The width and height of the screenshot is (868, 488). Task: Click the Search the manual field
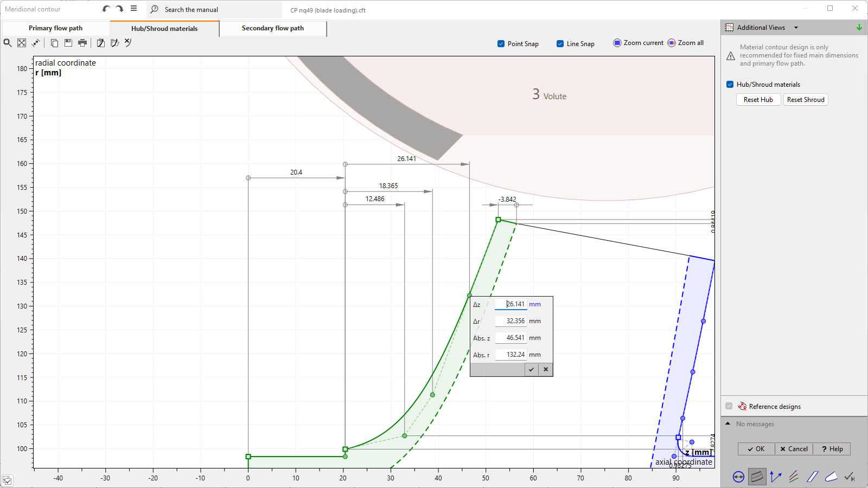pos(214,10)
